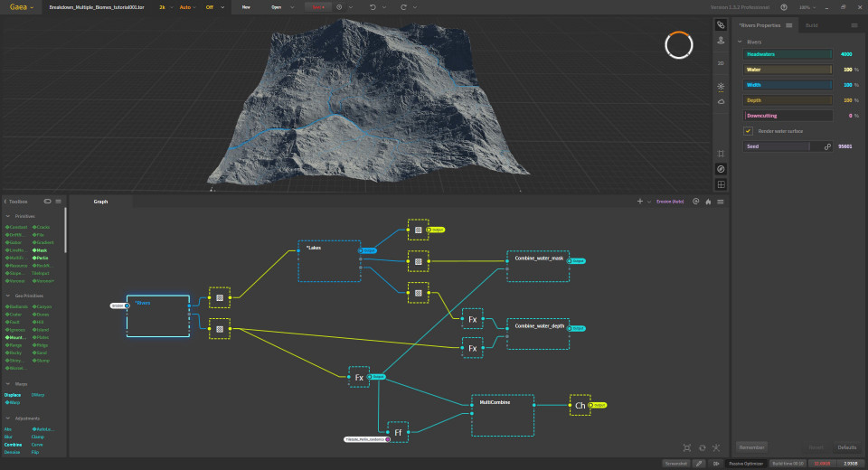Uncheck Render water surface checkbox
Viewport: 868px width, 470px height.
[749, 131]
